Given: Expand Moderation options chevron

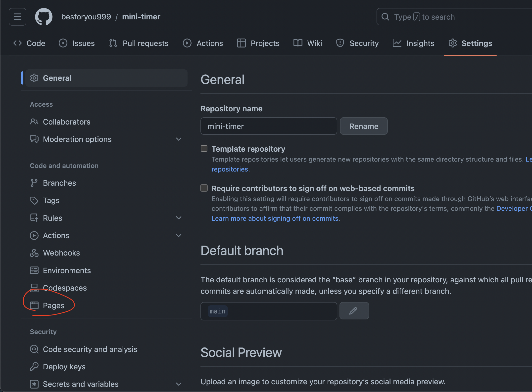Looking at the screenshot, I should (179, 139).
